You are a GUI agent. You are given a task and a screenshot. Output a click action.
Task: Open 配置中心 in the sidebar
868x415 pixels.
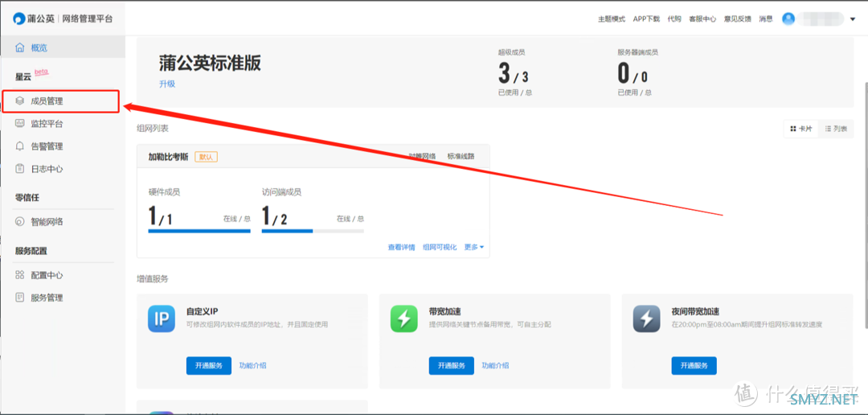pyautogui.click(x=47, y=275)
